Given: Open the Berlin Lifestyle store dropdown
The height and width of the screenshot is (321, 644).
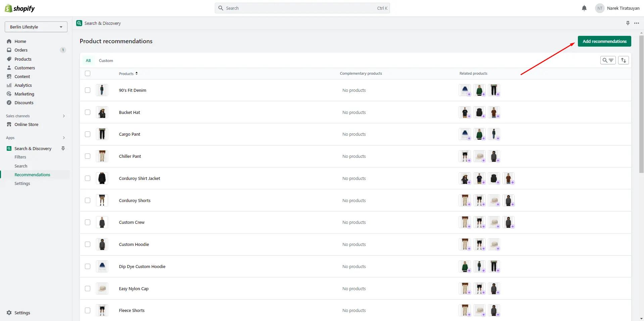Looking at the screenshot, I should 36,27.
